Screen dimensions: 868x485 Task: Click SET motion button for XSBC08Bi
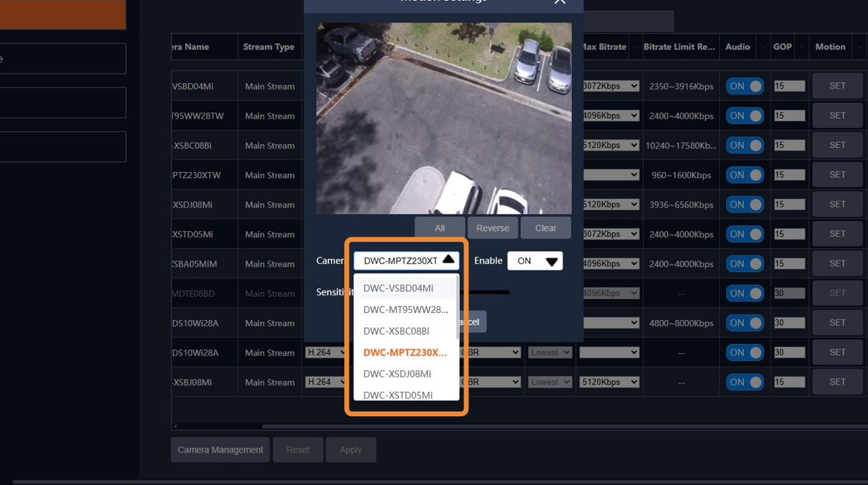(837, 145)
